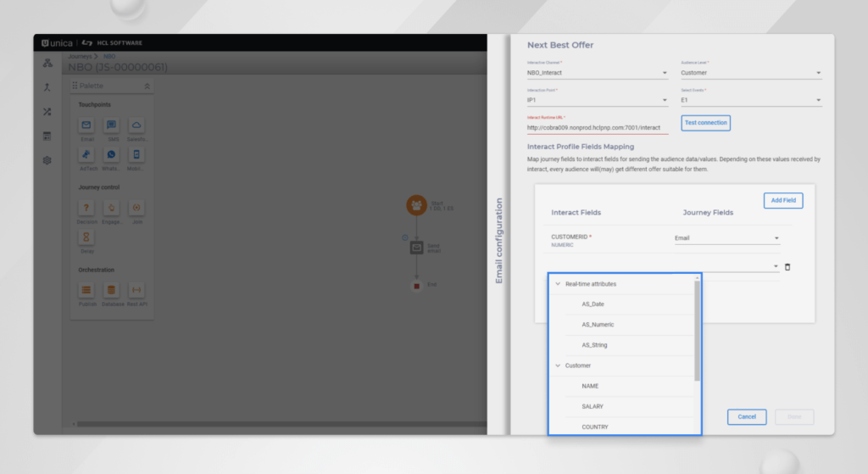Select the Decision journey control icon
The width and height of the screenshot is (868, 474).
click(86, 207)
